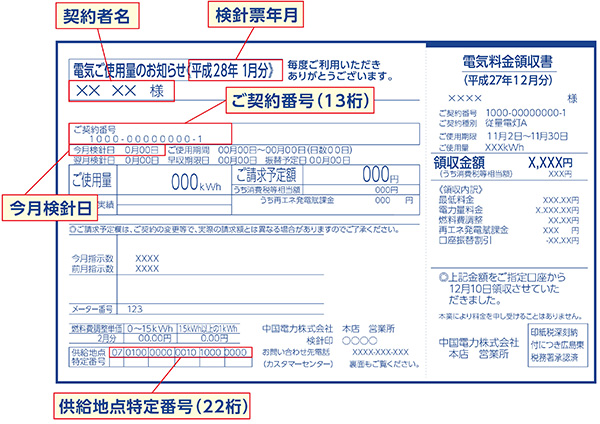600x424 pixels.
Task: Select the 'X,XXX円' received amount
Action: pyautogui.click(x=550, y=163)
